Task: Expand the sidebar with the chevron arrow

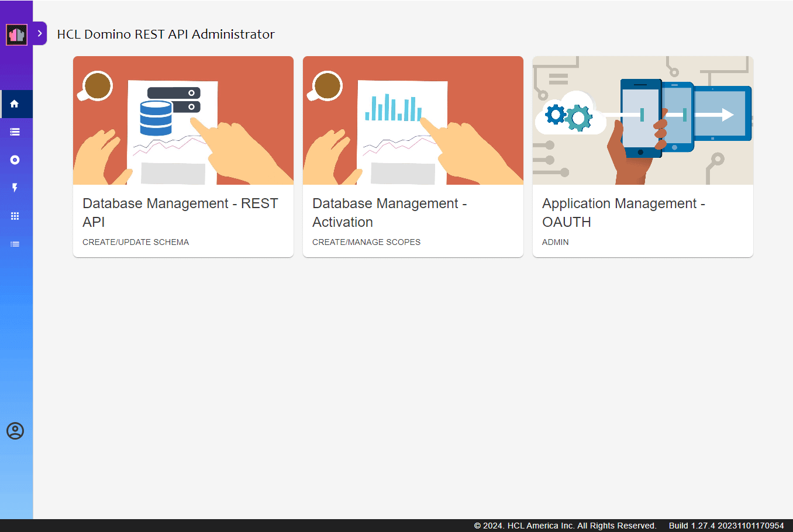Action: tap(40, 33)
